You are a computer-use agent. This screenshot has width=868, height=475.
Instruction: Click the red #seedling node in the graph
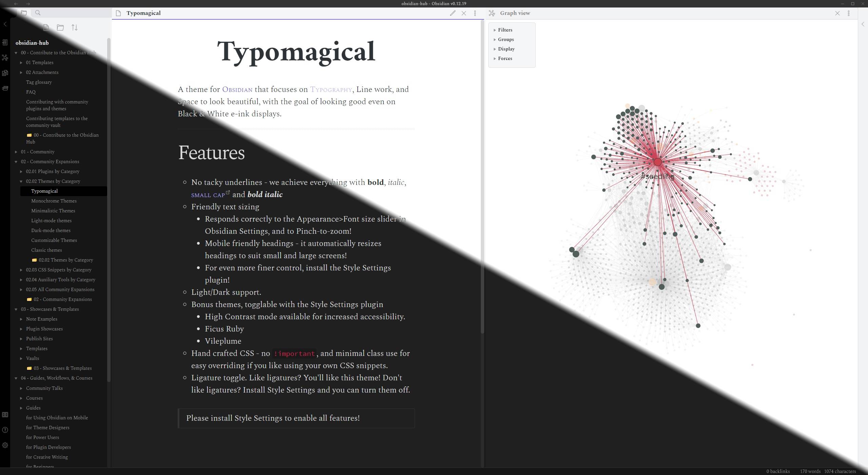click(657, 162)
